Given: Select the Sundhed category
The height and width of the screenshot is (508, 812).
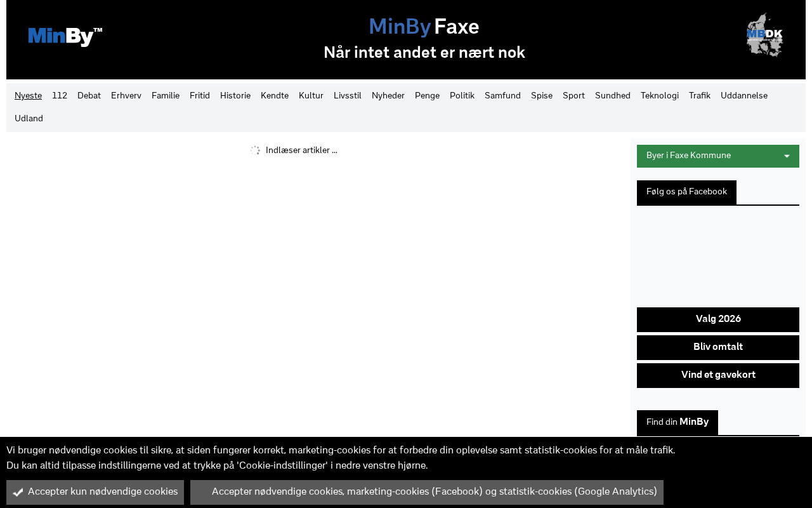Looking at the screenshot, I should (613, 96).
